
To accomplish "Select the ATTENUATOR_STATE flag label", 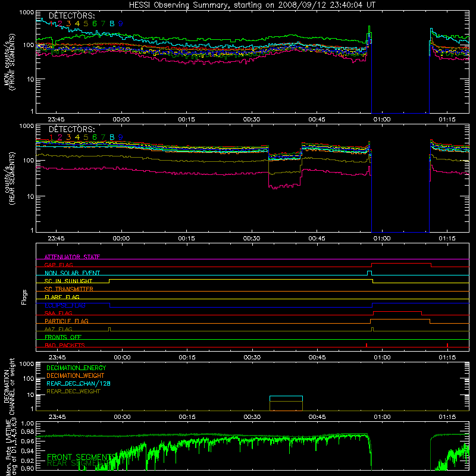I will coord(72,257).
